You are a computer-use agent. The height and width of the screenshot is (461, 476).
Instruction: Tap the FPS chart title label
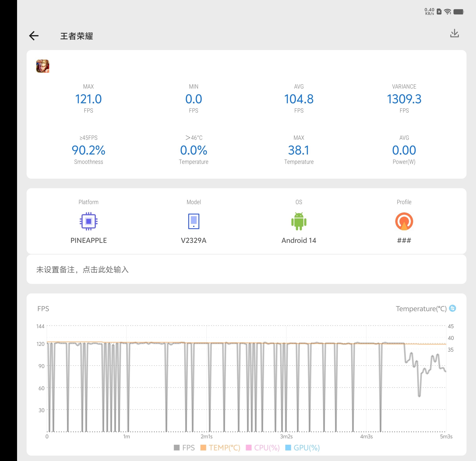pos(43,309)
